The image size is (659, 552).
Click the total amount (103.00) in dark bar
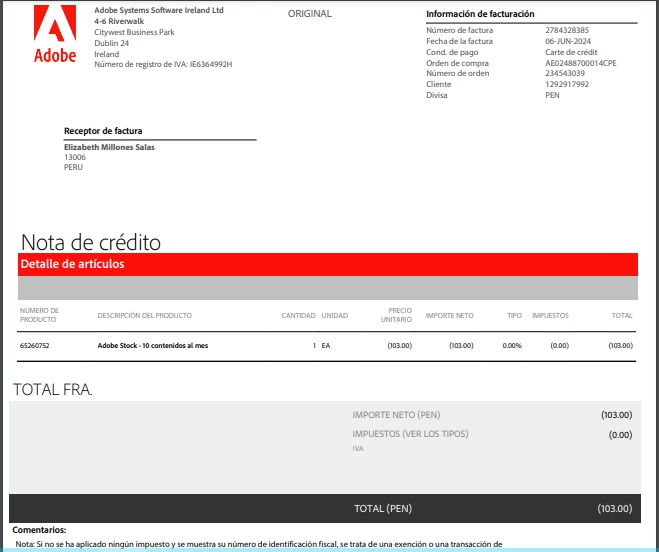(x=614, y=509)
